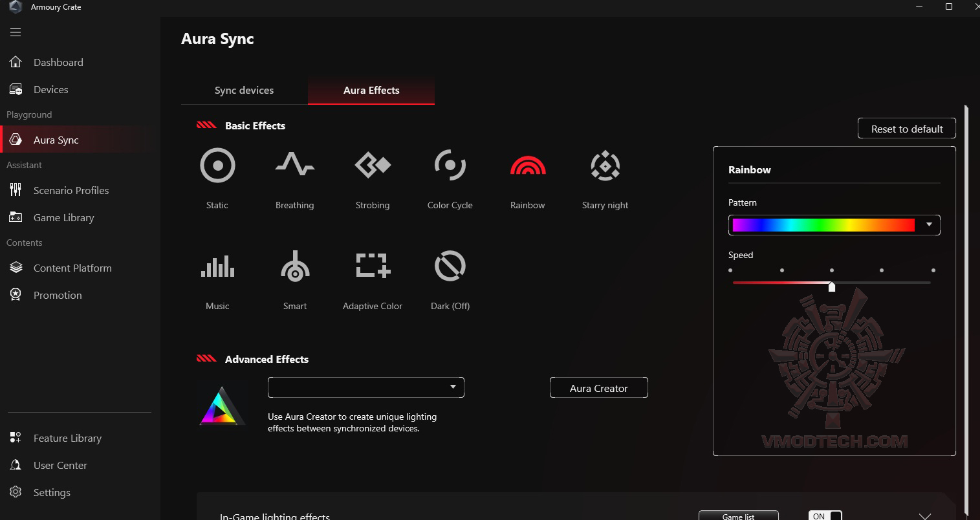This screenshot has height=520, width=980.
Task: Expand the Rainbow Pattern dropdown
Action: [x=834, y=225]
